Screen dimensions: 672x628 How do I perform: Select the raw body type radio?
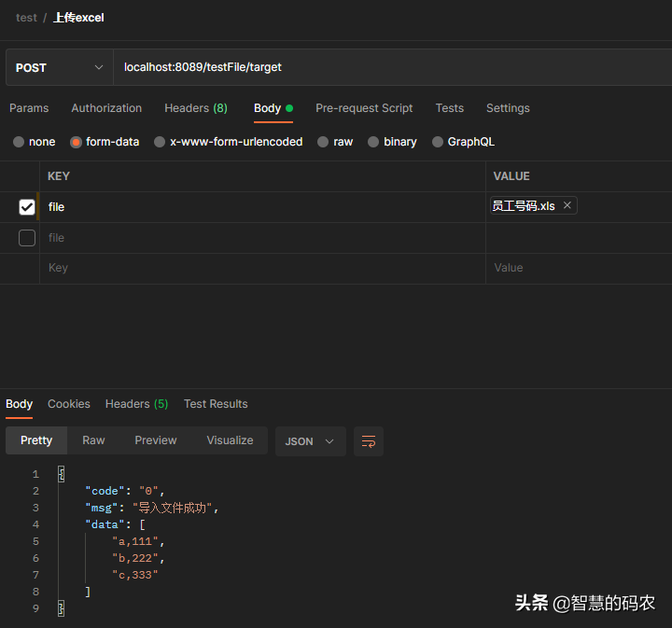click(x=323, y=142)
